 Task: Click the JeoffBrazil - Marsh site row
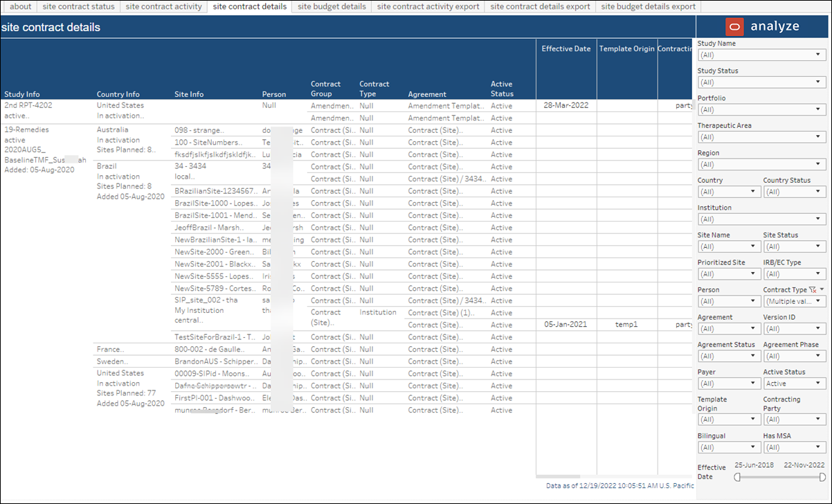click(215, 228)
